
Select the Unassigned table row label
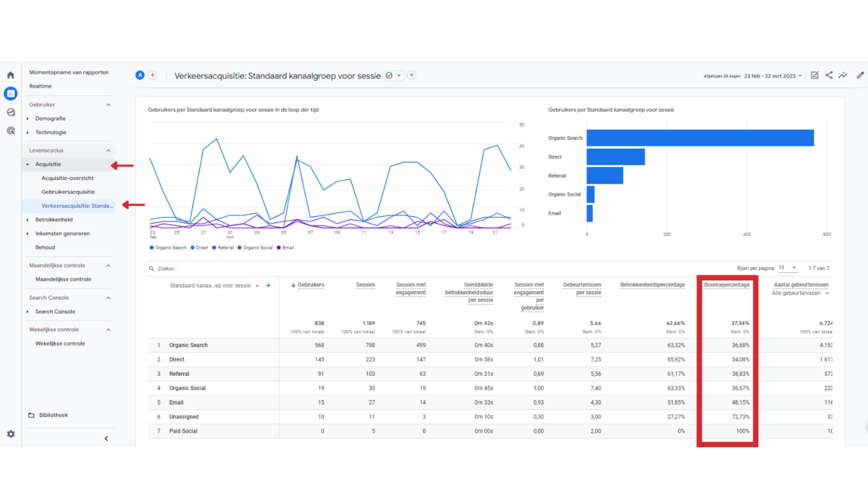(184, 417)
